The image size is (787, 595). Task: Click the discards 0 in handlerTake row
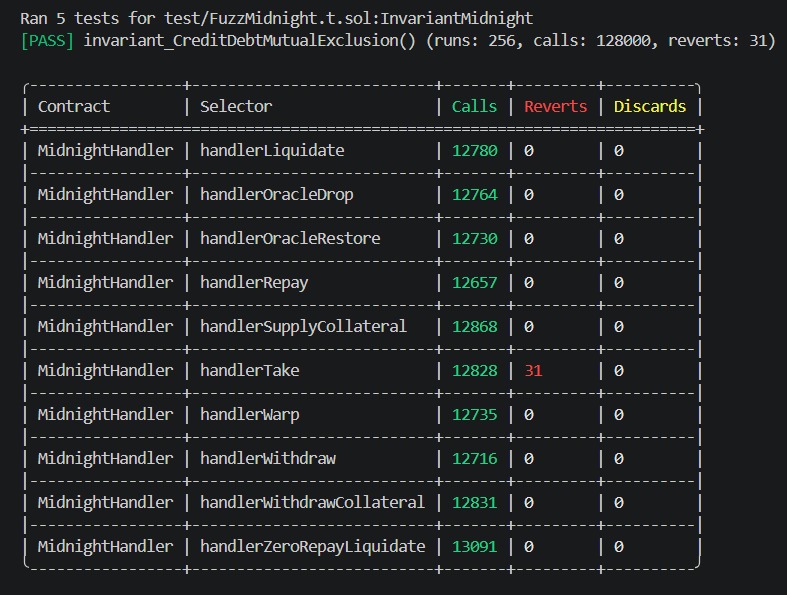pos(618,371)
